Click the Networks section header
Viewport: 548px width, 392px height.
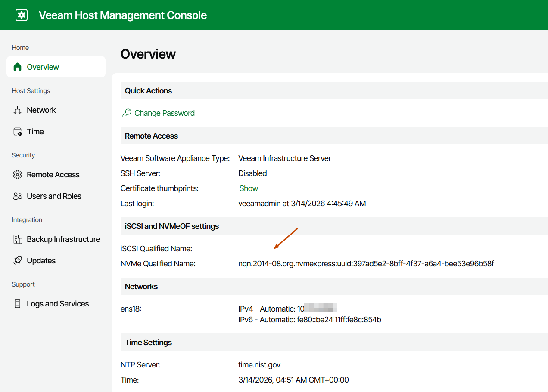(141, 287)
